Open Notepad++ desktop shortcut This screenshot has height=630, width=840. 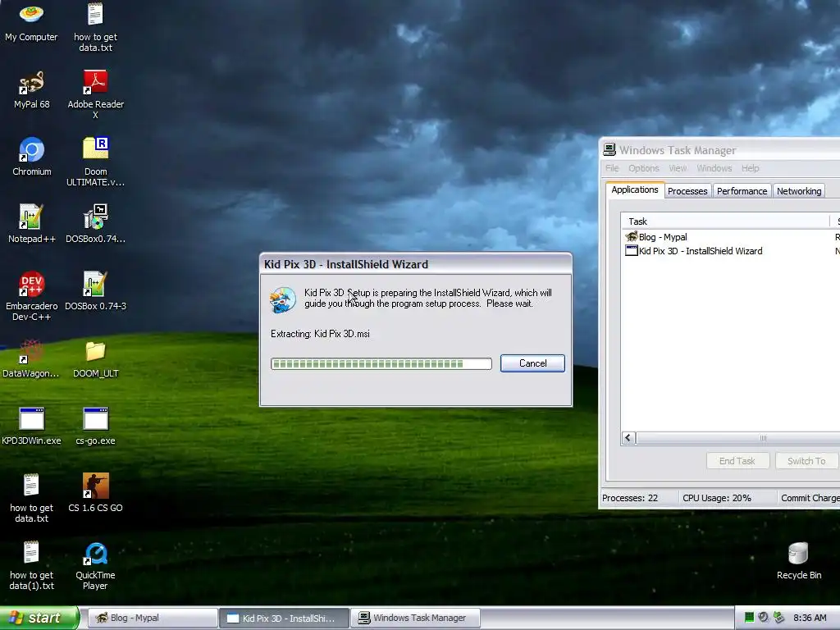[31, 224]
